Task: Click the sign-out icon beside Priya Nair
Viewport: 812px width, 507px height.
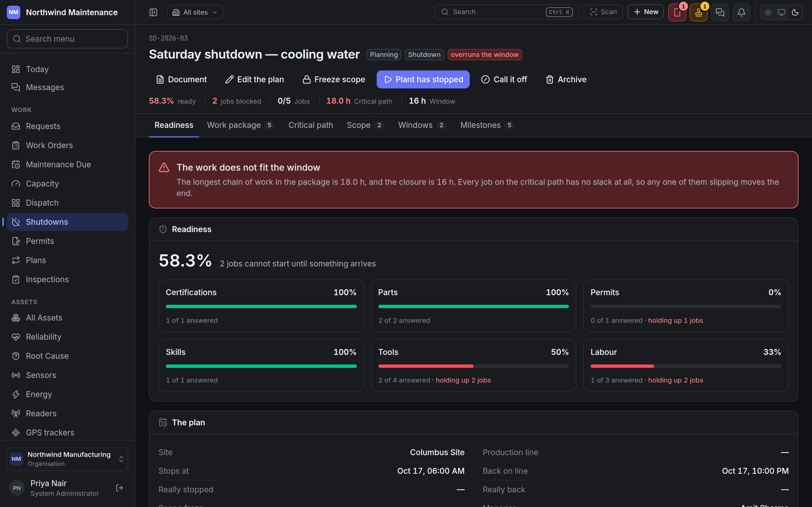Action: click(x=120, y=488)
